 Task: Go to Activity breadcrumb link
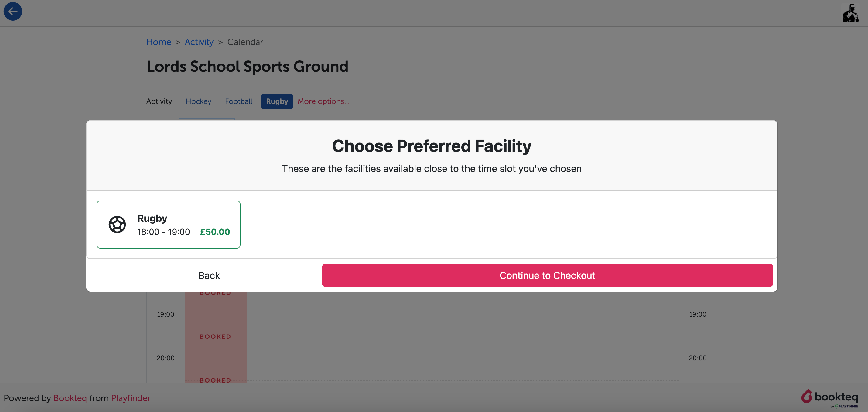tap(199, 42)
